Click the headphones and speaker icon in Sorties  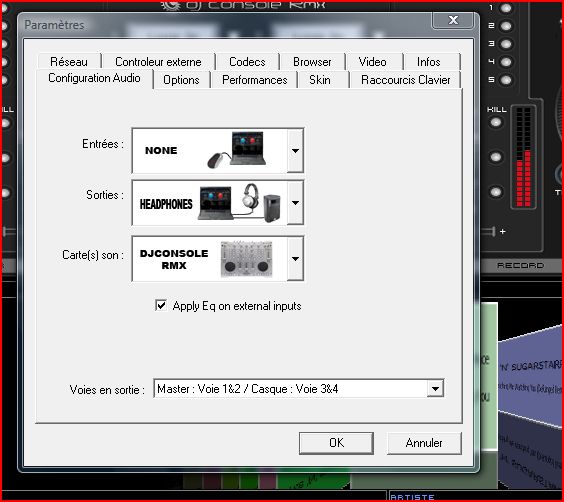[240, 203]
